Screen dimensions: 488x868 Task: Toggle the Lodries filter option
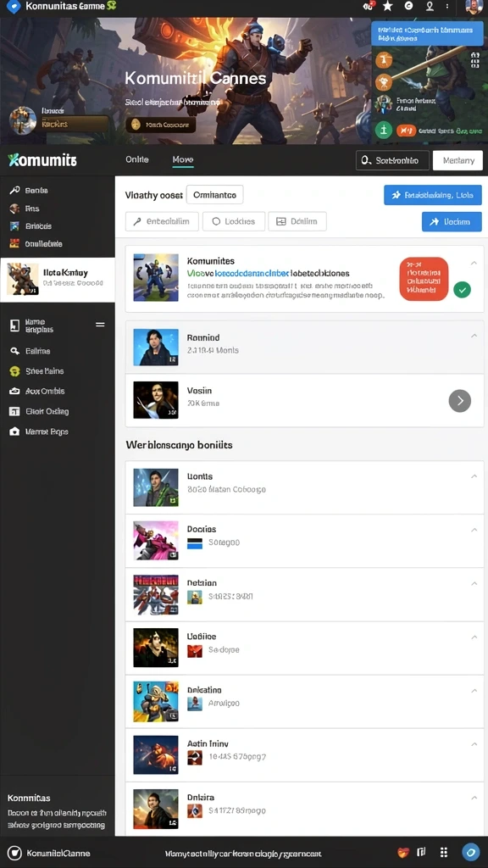tap(234, 221)
